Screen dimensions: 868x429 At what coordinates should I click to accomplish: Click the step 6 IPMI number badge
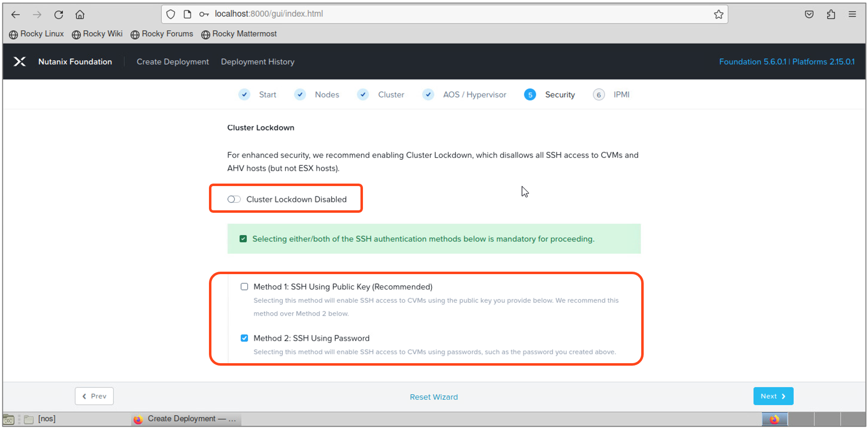point(599,95)
